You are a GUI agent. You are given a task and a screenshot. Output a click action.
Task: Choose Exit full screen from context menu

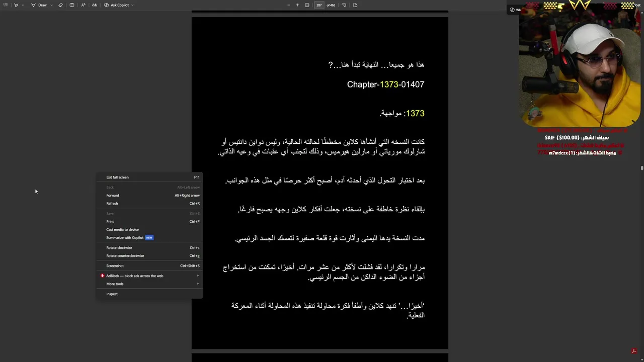click(x=150, y=177)
